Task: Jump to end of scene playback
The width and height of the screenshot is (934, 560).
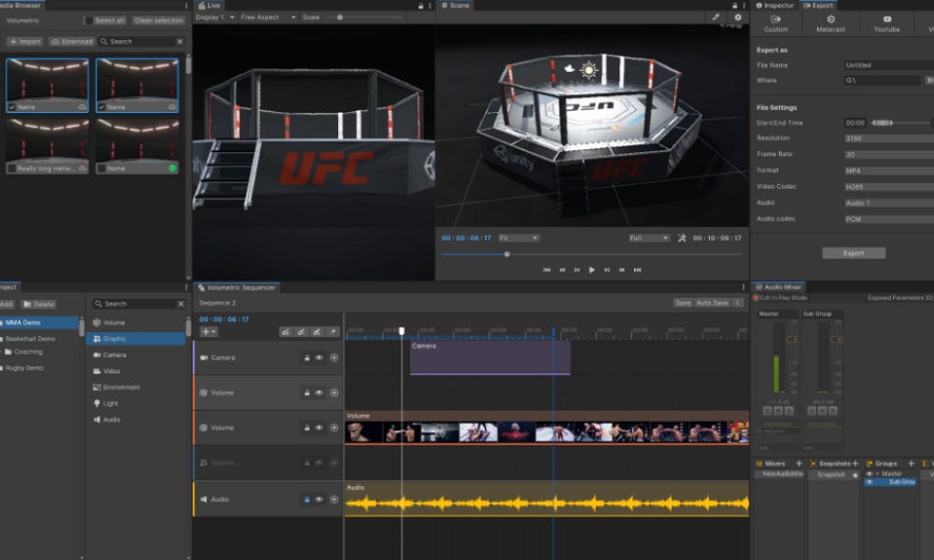Action: [x=637, y=270]
